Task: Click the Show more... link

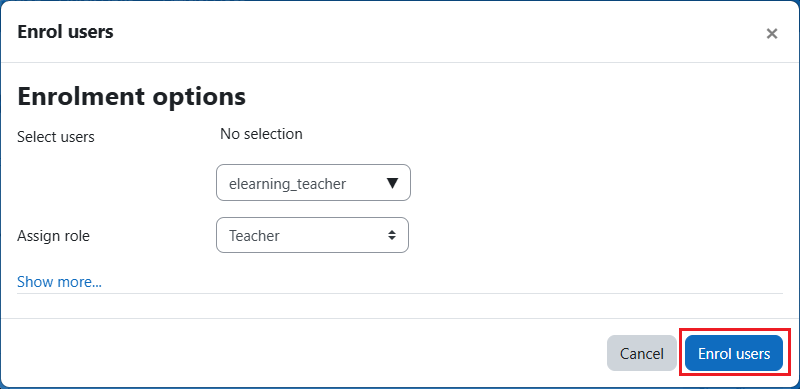Action: (x=59, y=282)
